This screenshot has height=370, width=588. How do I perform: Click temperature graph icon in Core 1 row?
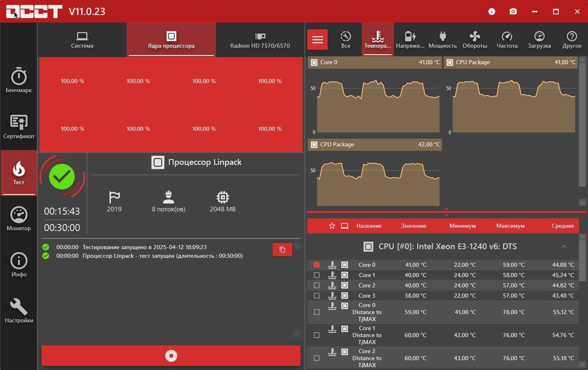[332, 275]
